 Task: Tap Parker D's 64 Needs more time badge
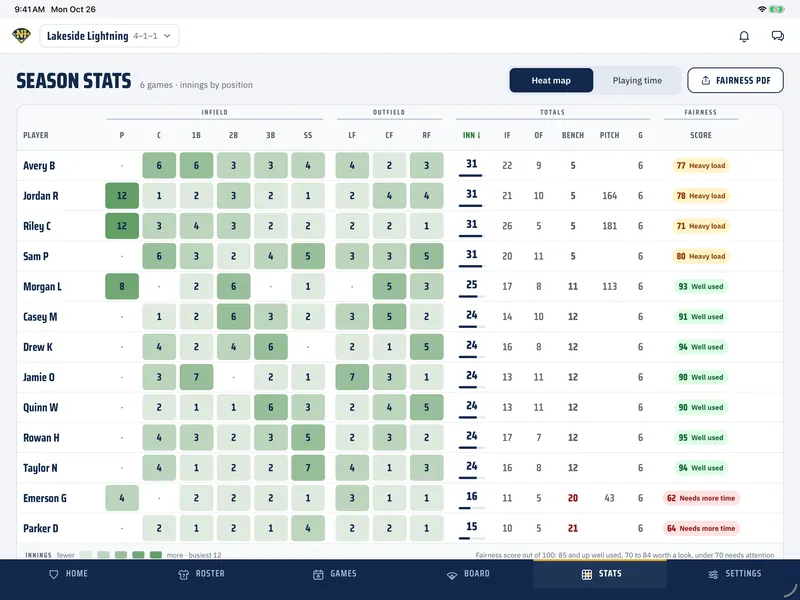pos(701,528)
